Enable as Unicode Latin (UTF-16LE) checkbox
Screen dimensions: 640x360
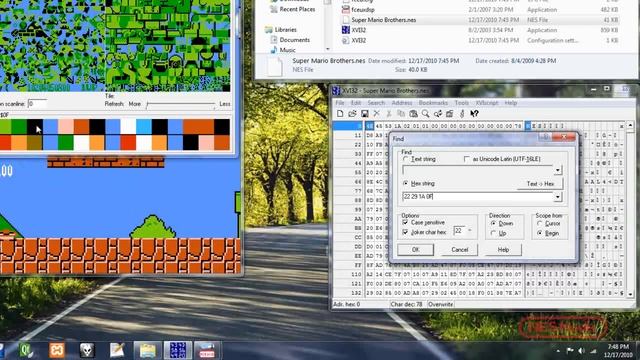(467, 159)
